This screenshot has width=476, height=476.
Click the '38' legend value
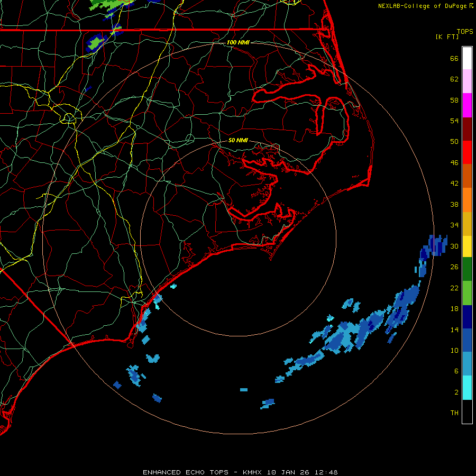tap(454, 204)
